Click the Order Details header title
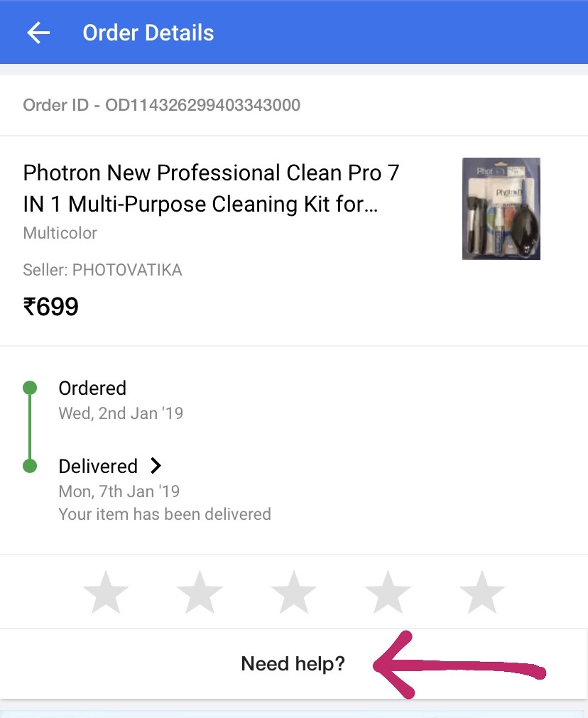The image size is (588, 718). point(148,33)
